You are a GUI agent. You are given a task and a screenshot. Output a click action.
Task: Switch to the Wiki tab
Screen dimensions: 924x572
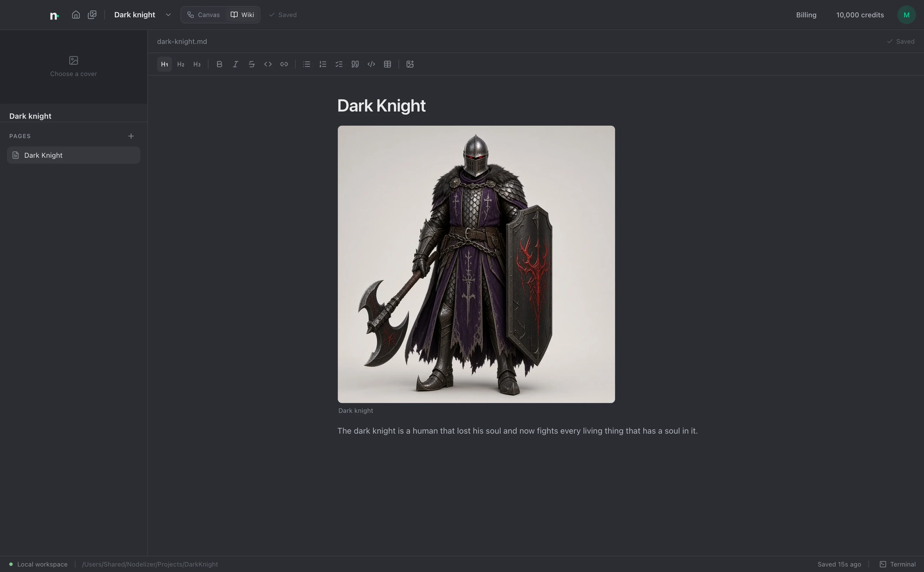point(242,15)
